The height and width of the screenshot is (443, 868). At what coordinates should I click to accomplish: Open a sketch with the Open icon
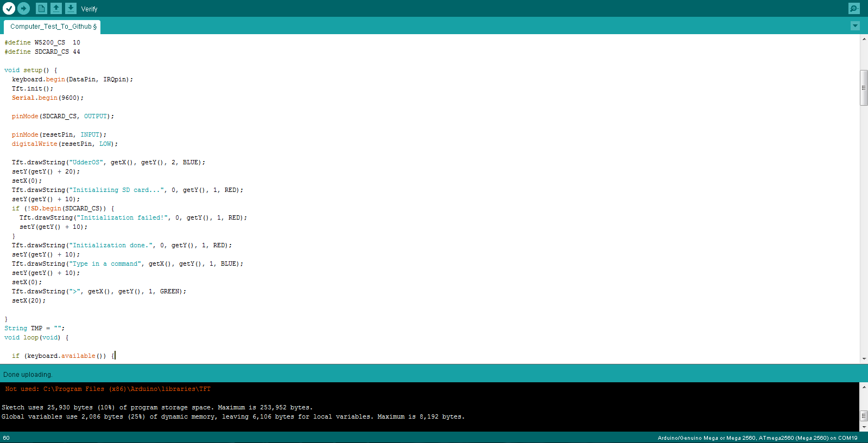pyautogui.click(x=56, y=9)
